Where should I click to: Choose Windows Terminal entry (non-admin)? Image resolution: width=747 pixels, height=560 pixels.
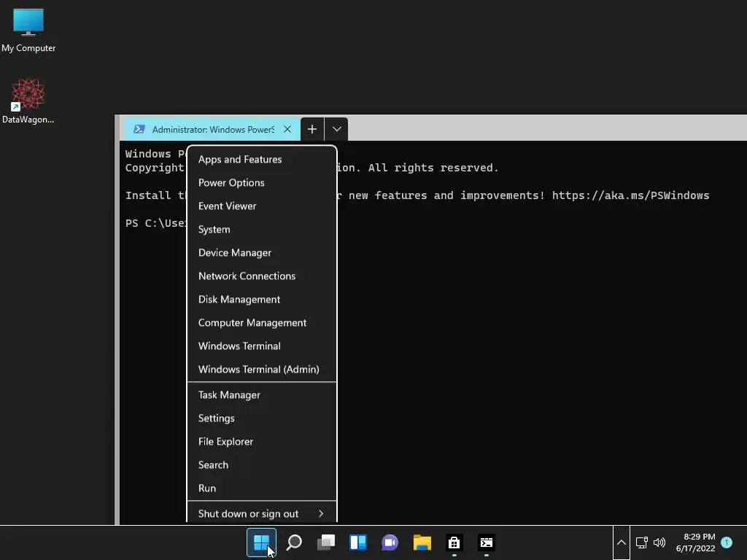click(x=262, y=346)
